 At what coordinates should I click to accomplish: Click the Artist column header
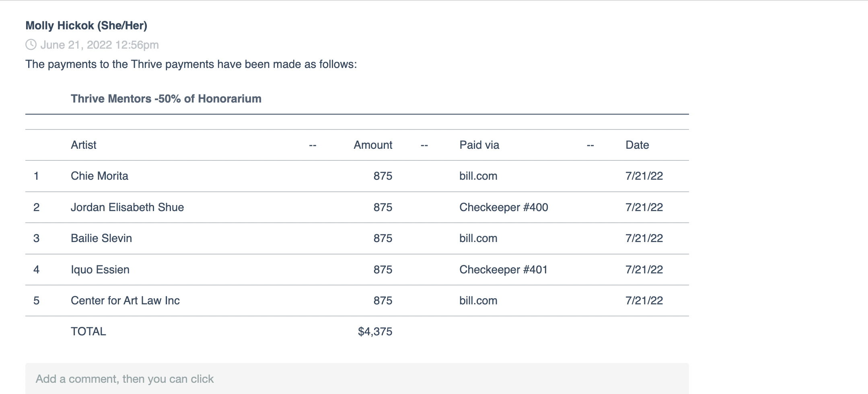tap(84, 145)
